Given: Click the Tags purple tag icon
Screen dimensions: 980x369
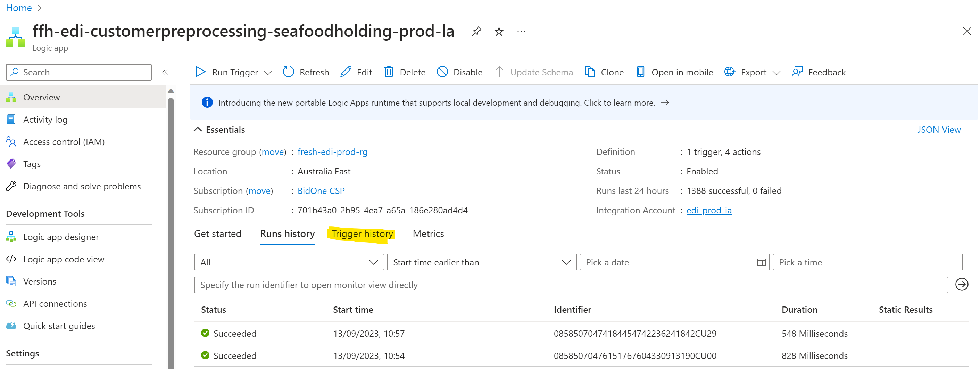Looking at the screenshot, I should [x=11, y=164].
